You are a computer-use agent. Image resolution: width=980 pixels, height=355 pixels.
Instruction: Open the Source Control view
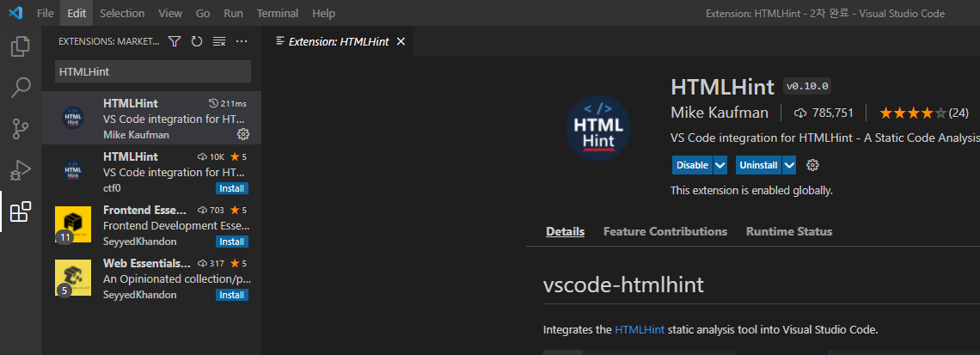pos(21,129)
